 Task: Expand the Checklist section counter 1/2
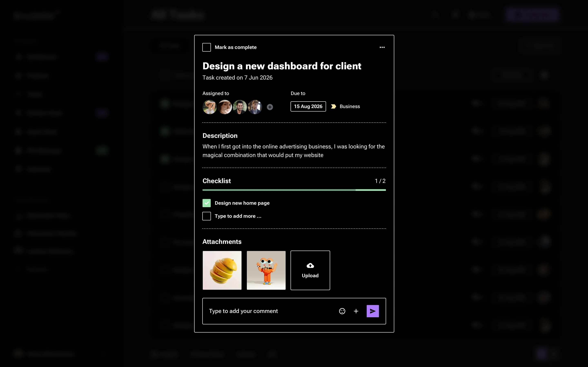(x=380, y=181)
